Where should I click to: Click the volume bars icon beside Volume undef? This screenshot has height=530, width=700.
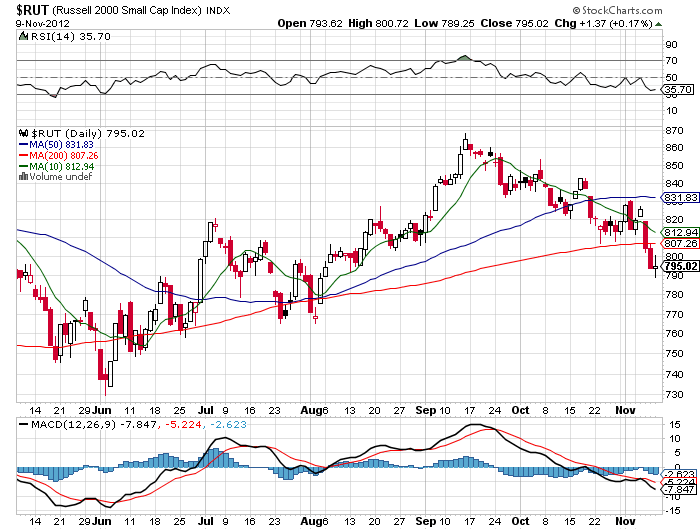23,177
